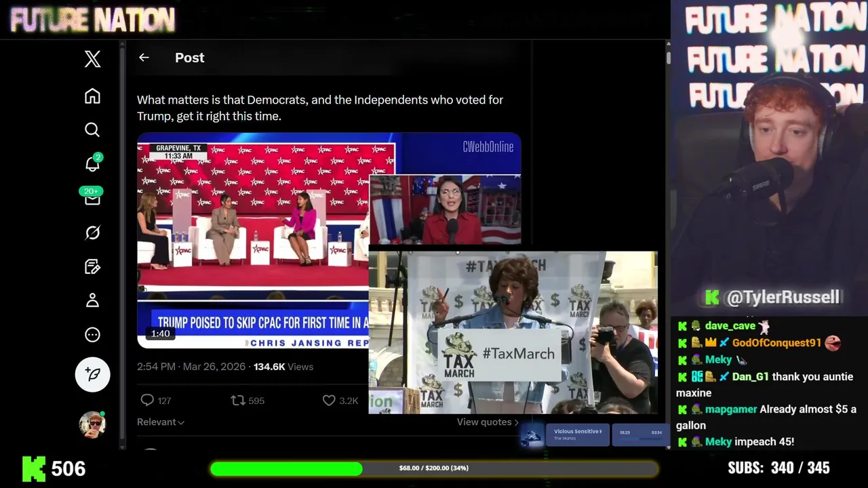Open the Grok icon in sidebar
Viewport: 868px width, 488px height.
tap(92, 232)
